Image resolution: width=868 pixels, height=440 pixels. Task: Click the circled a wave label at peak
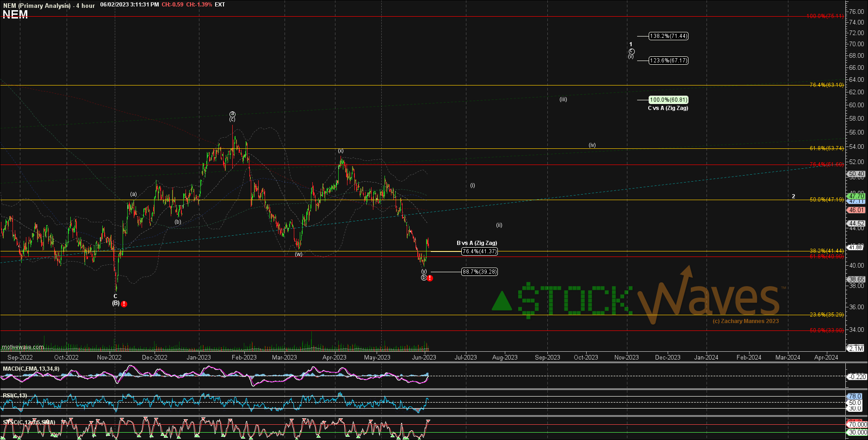pos(232,114)
